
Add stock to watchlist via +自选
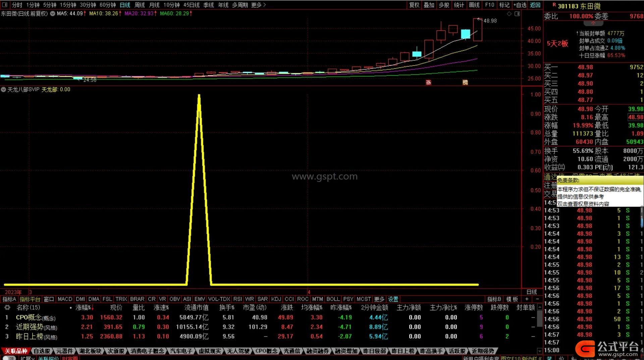(x=520, y=5)
